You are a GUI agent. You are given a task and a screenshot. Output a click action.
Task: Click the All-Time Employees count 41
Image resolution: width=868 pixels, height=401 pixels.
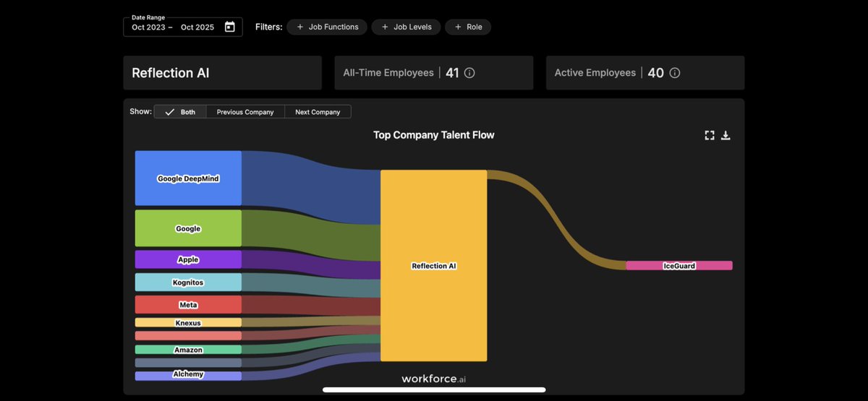tap(453, 73)
